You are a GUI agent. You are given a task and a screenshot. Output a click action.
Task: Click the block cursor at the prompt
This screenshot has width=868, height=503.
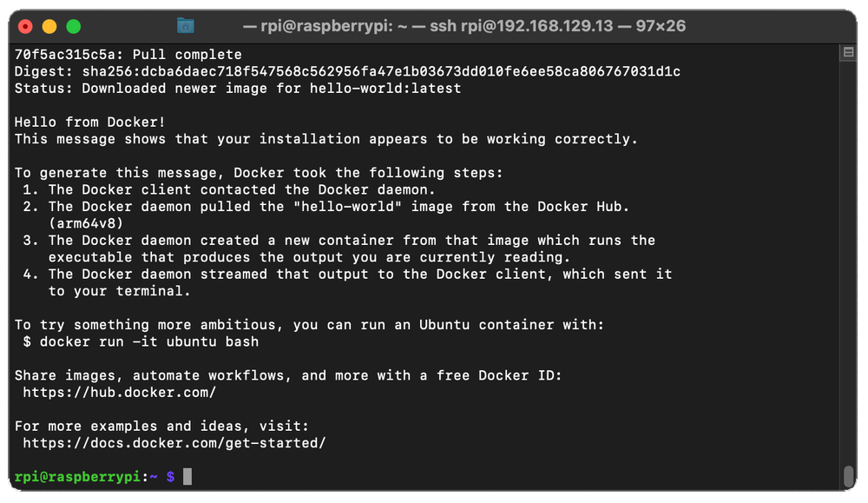point(187,477)
